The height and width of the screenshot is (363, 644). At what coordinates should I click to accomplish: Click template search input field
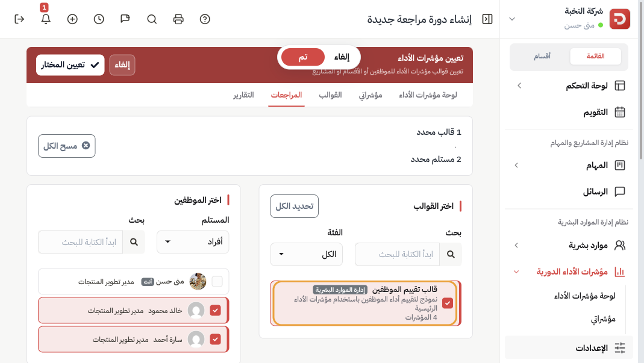click(397, 255)
